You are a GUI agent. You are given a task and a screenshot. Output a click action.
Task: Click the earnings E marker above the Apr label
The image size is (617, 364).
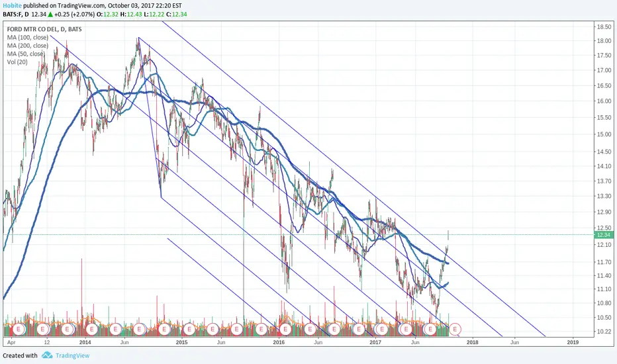[x=19, y=329]
